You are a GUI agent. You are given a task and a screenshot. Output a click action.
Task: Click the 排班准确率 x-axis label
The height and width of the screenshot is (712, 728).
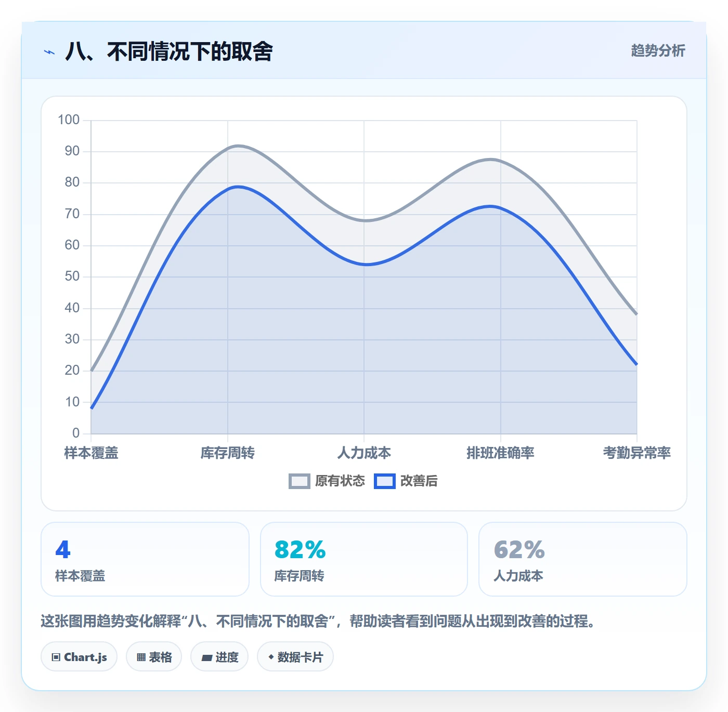pyautogui.click(x=500, y=453)
